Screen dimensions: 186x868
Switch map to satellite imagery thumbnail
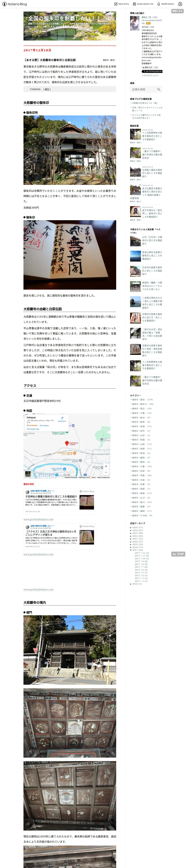click(x=28, y=474)
